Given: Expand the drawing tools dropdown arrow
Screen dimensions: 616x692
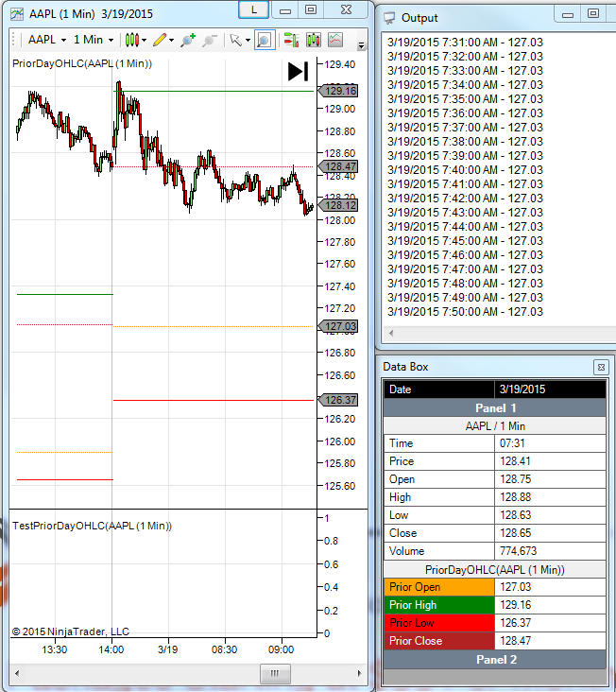Looking at the screenshot, I should point(172,40).
